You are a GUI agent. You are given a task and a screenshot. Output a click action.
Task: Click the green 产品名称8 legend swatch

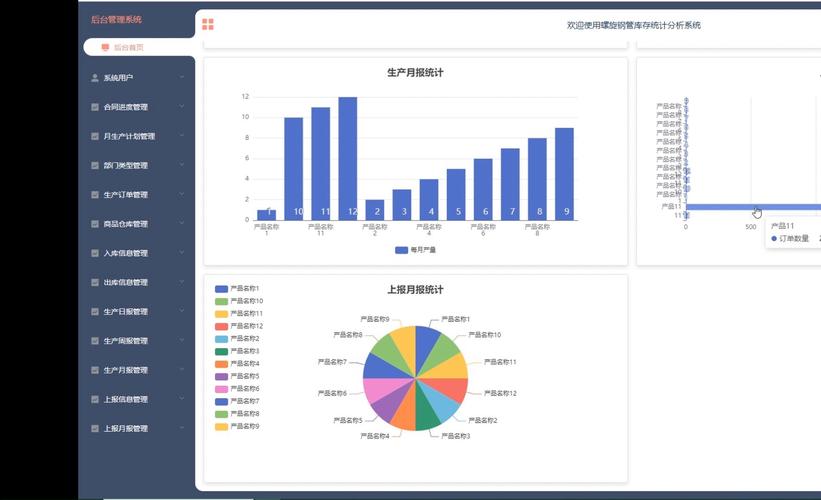(221, 414)
